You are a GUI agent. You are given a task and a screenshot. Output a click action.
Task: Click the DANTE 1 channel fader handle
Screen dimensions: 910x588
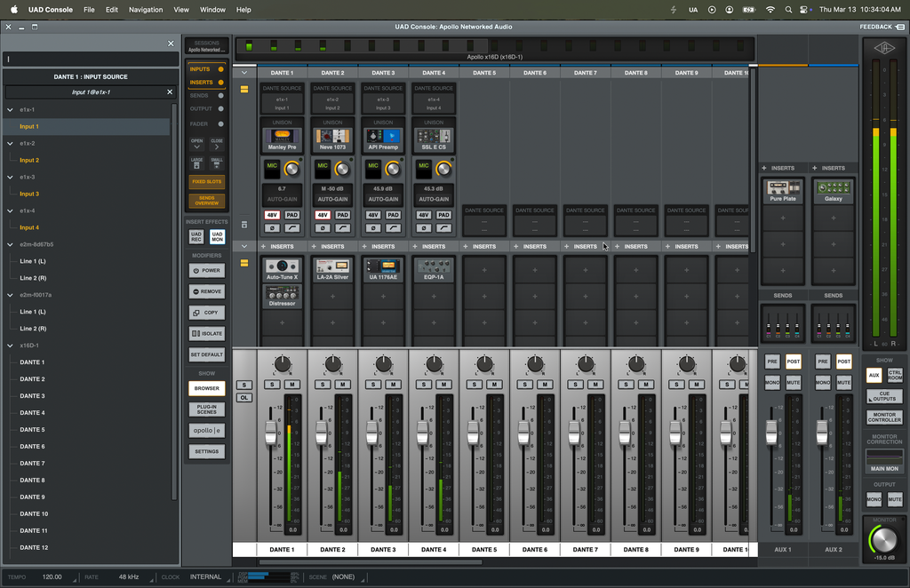271,433
